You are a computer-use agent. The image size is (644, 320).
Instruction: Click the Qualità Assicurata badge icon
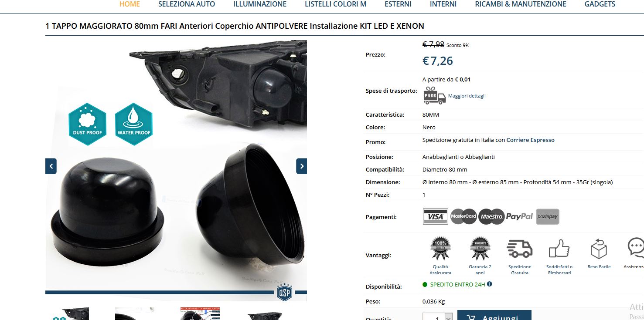coord(440,249)
